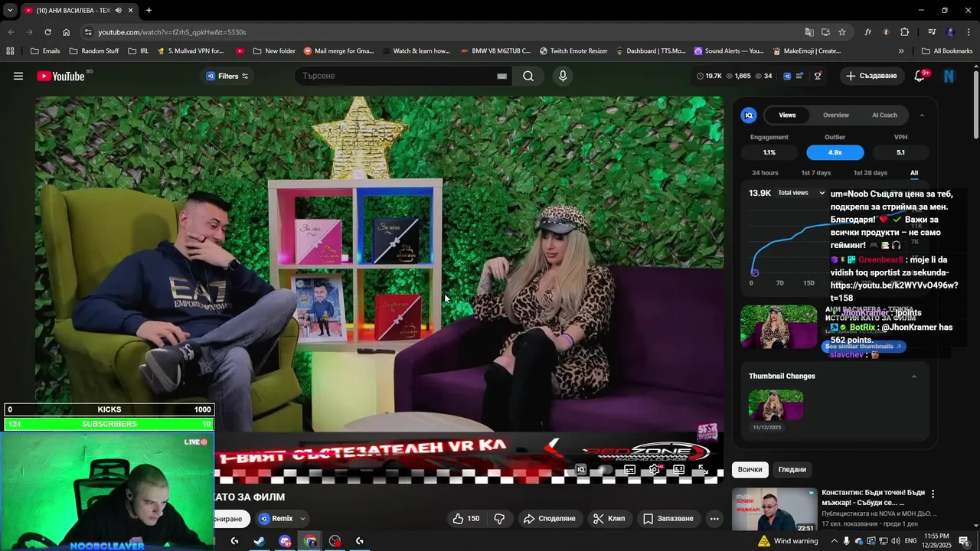Screen dimensions: 980x551
Task: Bookmark this page with star
Action: click(842, 32)
